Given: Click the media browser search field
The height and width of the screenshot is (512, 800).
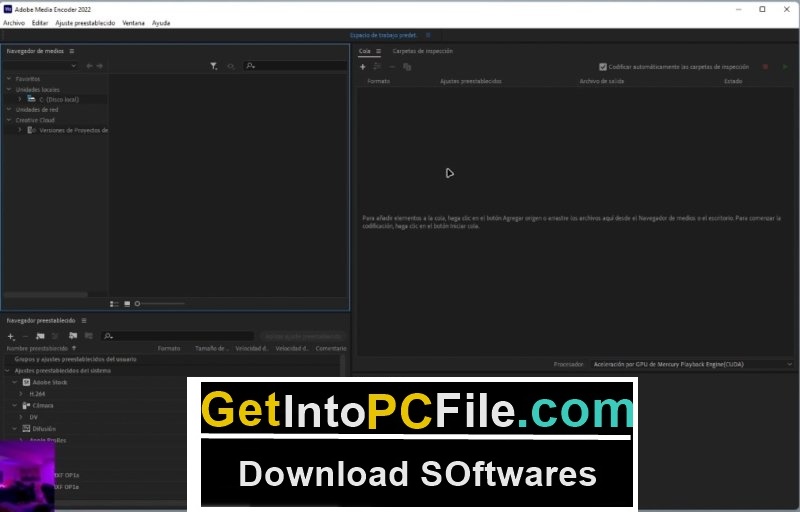Looking at the screenshot, I should (x=295, y=66).
